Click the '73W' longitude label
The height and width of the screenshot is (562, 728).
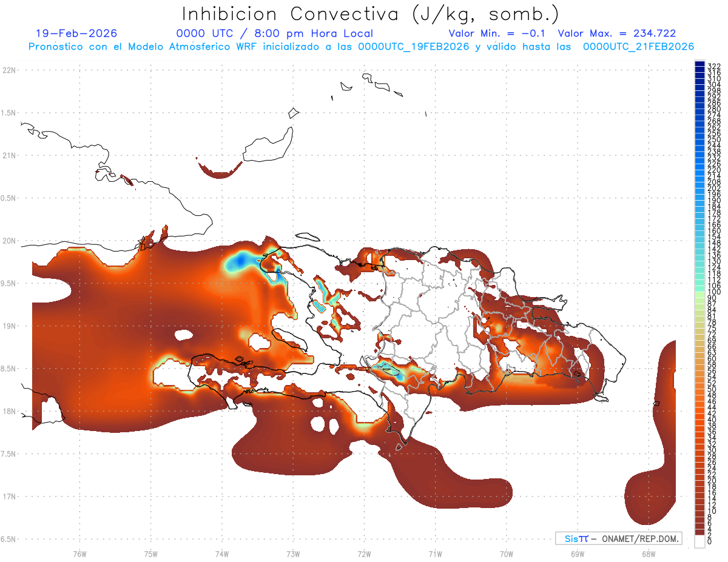[x=293, y=554]
